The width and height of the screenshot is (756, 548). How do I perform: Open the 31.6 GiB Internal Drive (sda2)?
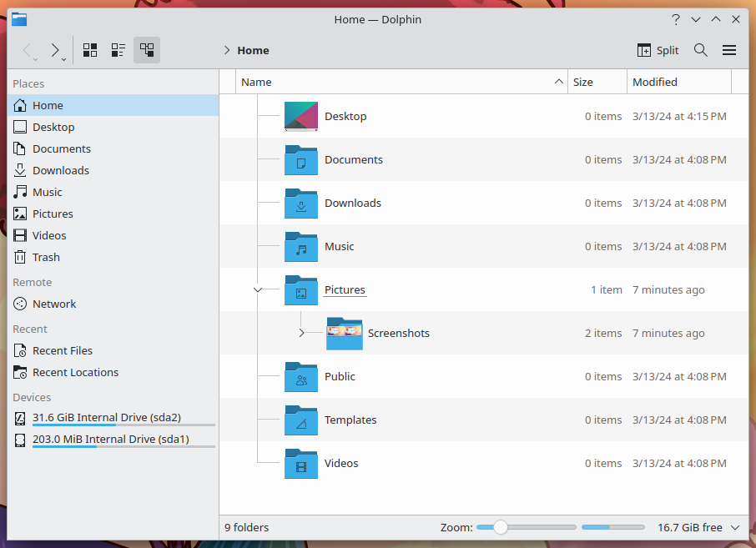[113, 417]
